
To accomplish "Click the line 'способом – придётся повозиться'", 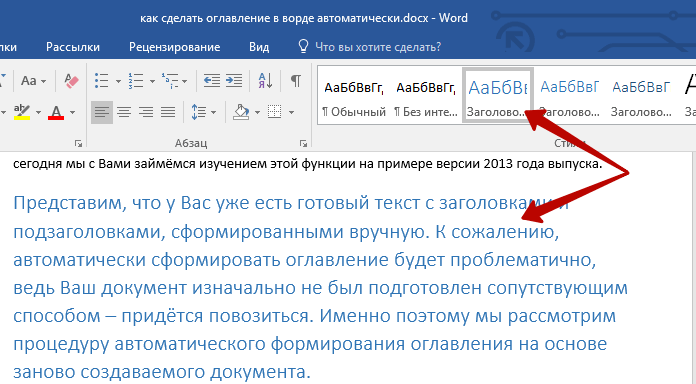I will (315, 316).
